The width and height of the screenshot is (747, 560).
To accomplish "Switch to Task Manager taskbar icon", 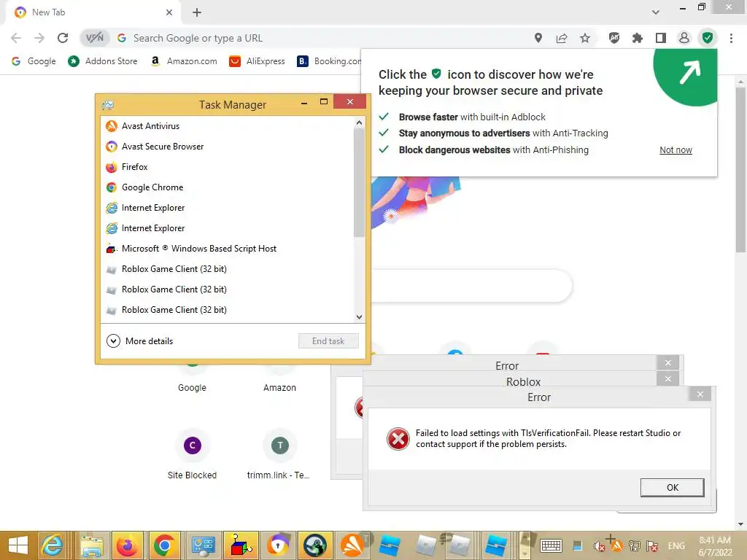I will pyautogui.click(x=204, y=545).
